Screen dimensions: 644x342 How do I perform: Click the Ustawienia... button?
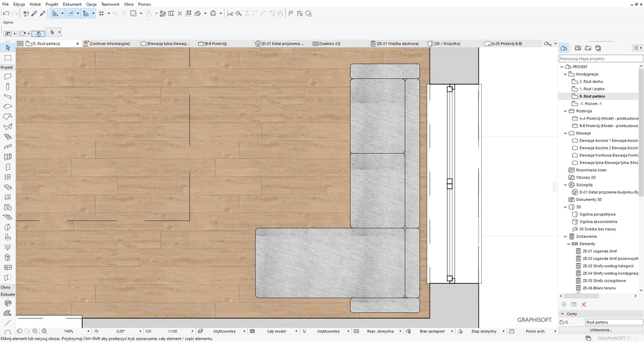coord(601,330)
